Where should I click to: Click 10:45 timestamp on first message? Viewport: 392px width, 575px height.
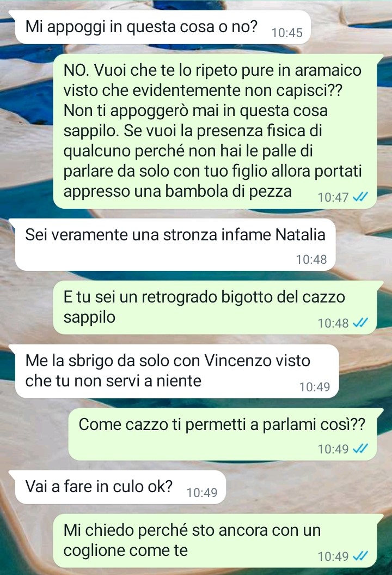click(287, 33)
